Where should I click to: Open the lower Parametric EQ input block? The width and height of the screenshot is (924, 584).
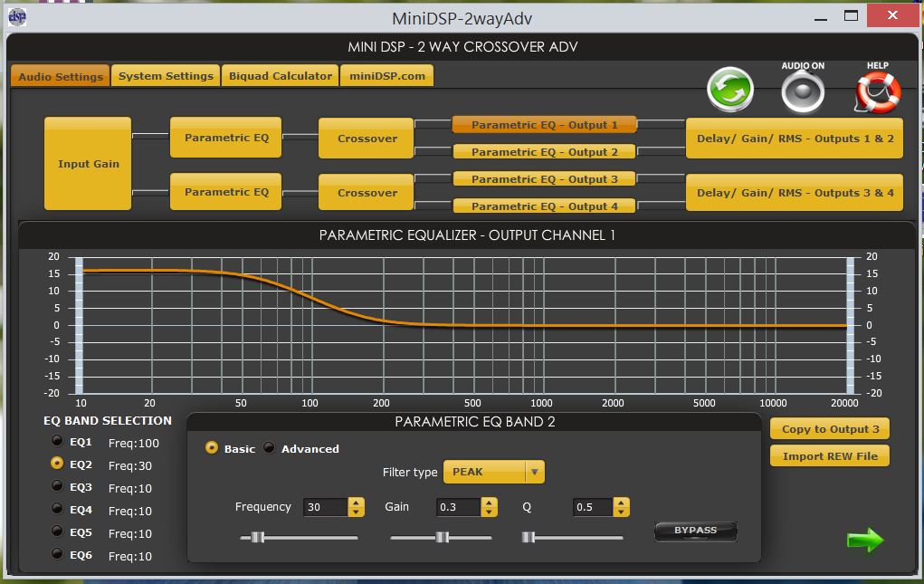225,192
